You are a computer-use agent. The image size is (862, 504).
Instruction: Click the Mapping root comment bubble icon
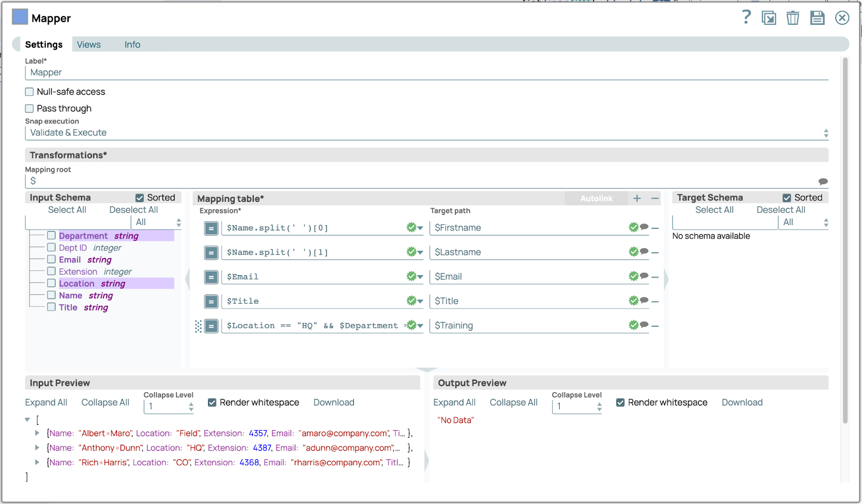(823, 181)
